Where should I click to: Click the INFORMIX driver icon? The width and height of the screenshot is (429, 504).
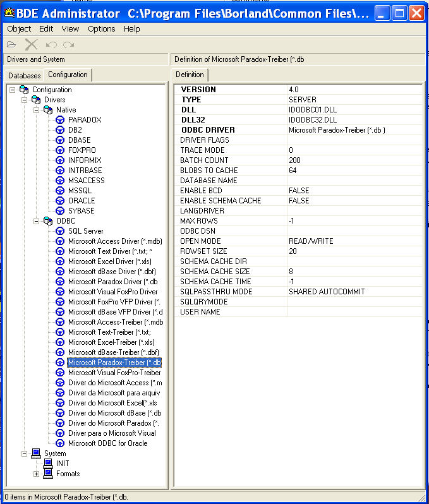[60, 160]
